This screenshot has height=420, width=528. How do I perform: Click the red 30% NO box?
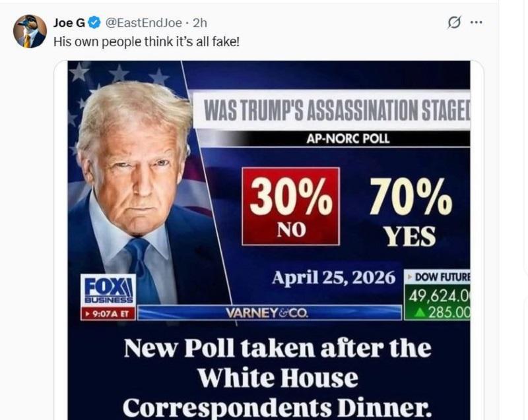pos(290,206)
